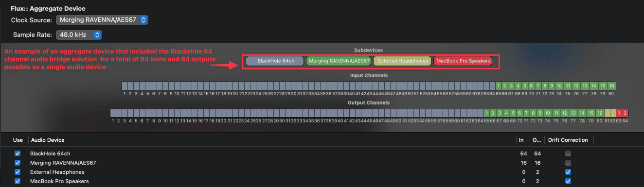644x187 pixels.
Task: Click red output channel block labeled 2
Action: click(626, 113)
